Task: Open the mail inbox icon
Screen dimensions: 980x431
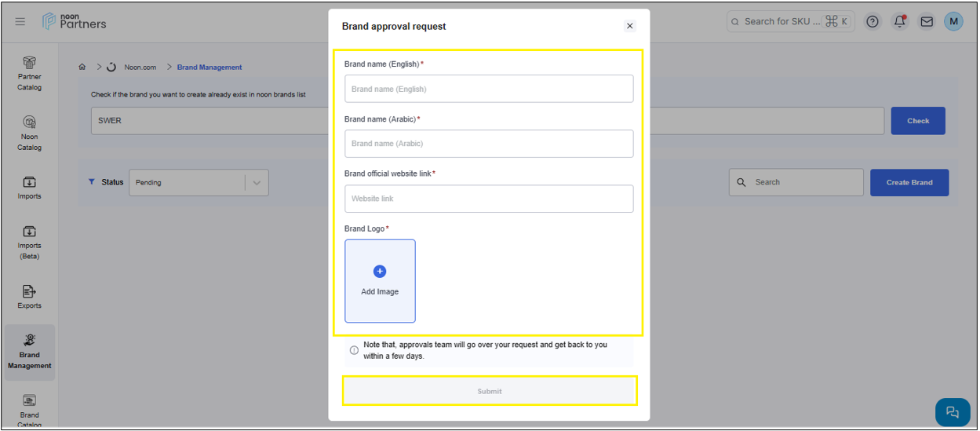Action: (927, 22)
